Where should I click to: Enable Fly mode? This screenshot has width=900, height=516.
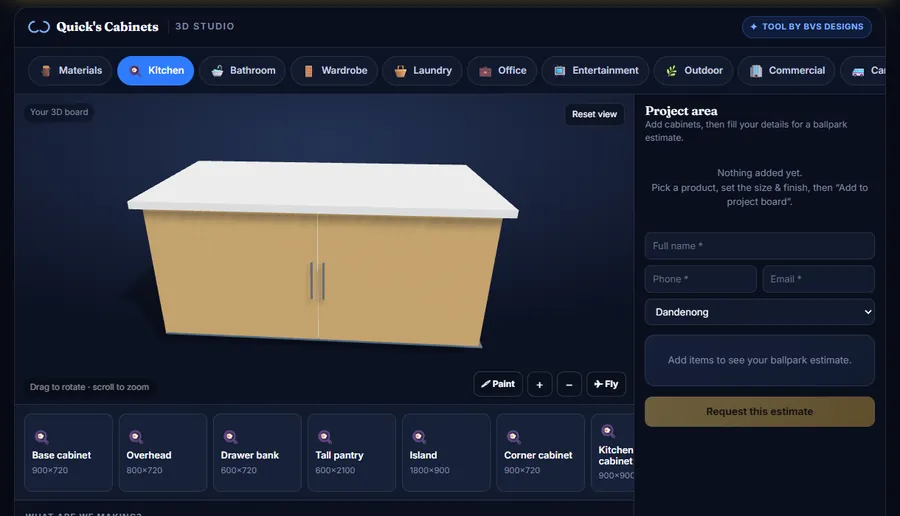(606, 384)
